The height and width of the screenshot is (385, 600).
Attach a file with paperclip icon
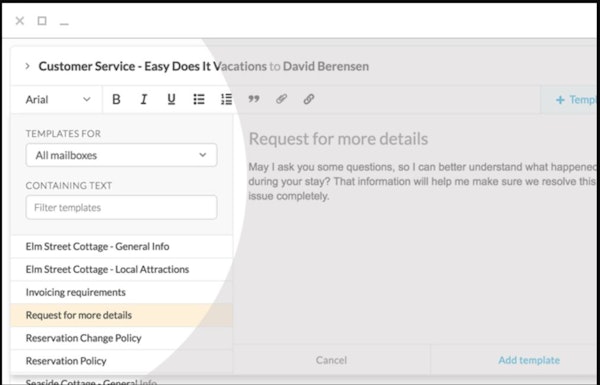point(281,100)
